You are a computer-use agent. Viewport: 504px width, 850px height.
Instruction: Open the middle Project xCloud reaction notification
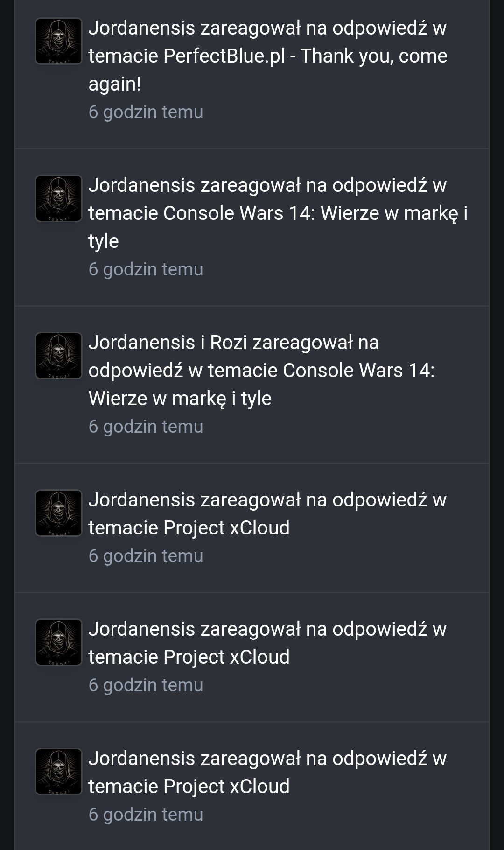tap(252, 657)
